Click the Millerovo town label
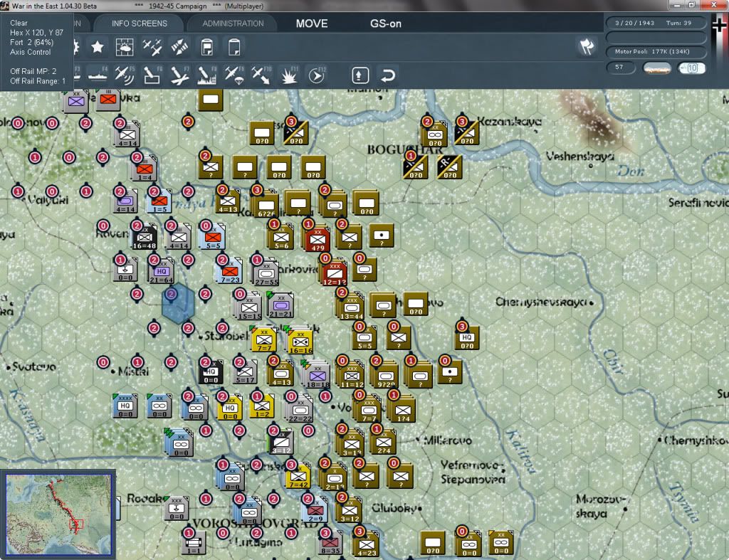This screenshot has width=729, height=560. point(448,440)
